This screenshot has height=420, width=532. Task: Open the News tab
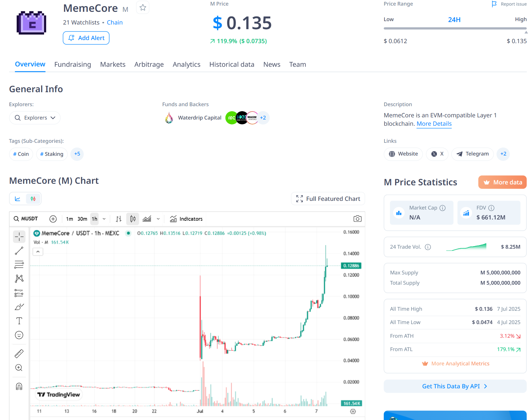click(272, 65)
